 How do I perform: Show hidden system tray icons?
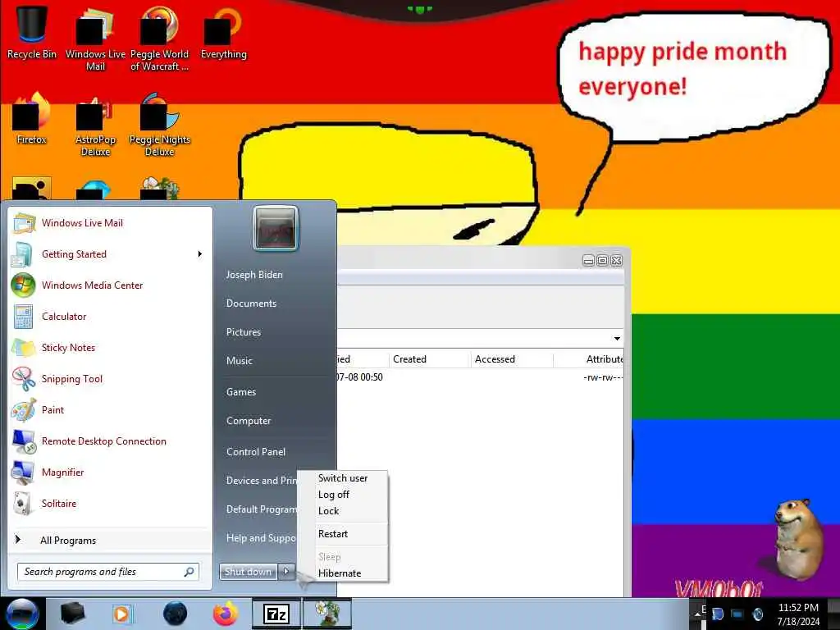pyautogui.click(x=697, y=614)
